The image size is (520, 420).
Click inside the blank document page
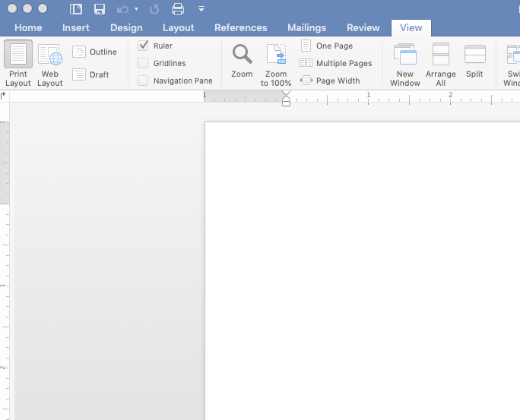tap(362, 271)
